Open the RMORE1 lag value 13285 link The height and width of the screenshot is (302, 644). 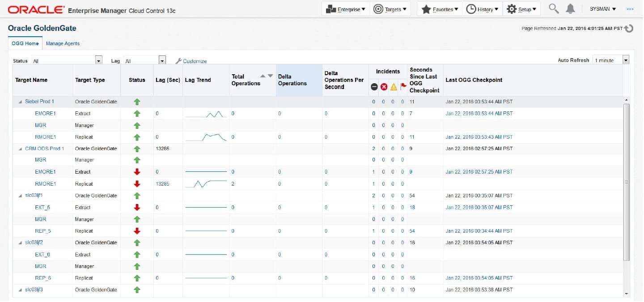point(162,184)
